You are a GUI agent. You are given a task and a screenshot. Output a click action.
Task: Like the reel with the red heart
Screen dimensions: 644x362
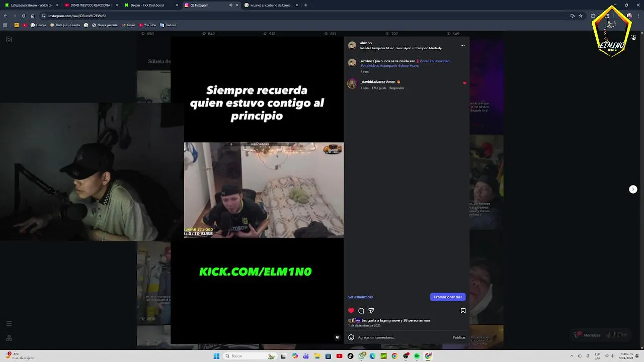351,311
